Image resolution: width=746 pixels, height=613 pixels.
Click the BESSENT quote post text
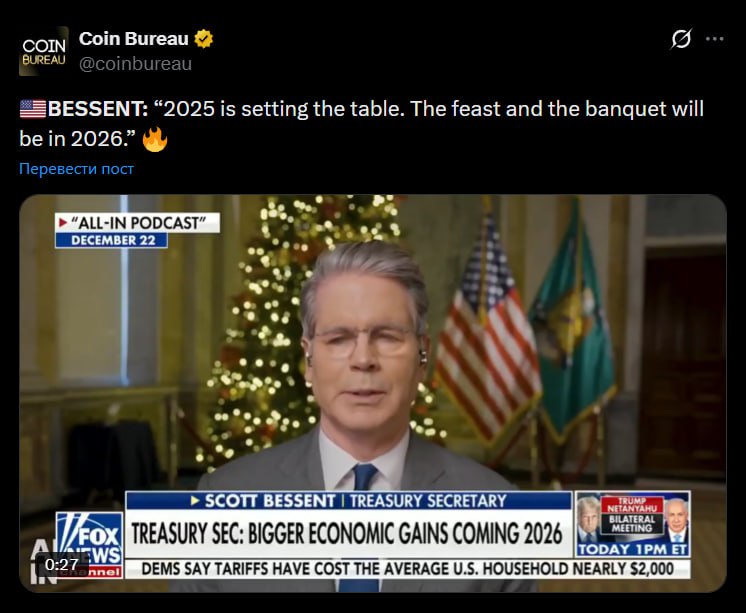click(362, 124)
